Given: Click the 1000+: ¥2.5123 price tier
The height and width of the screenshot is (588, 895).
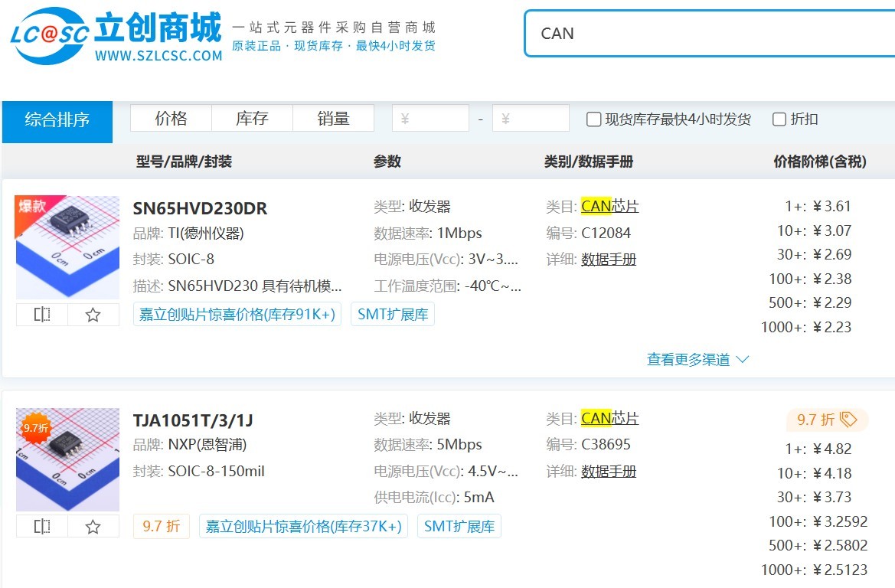Looking at the screenshot, I should 814,570.
